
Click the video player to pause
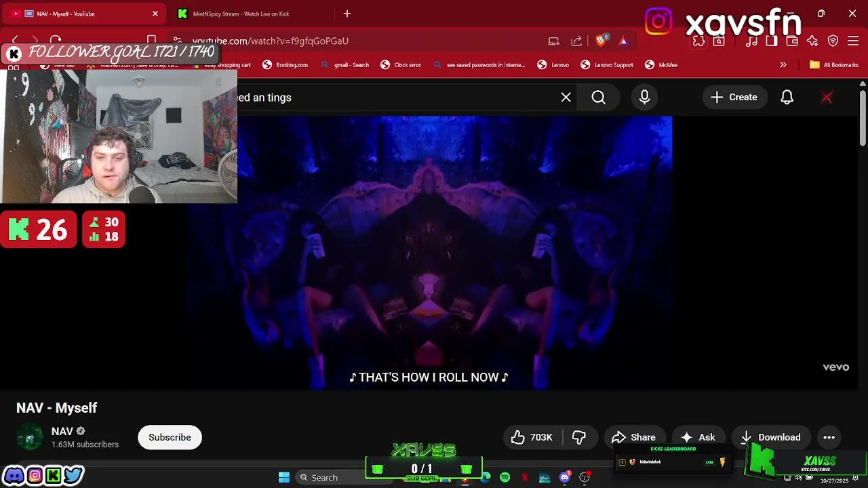(428, 252)
